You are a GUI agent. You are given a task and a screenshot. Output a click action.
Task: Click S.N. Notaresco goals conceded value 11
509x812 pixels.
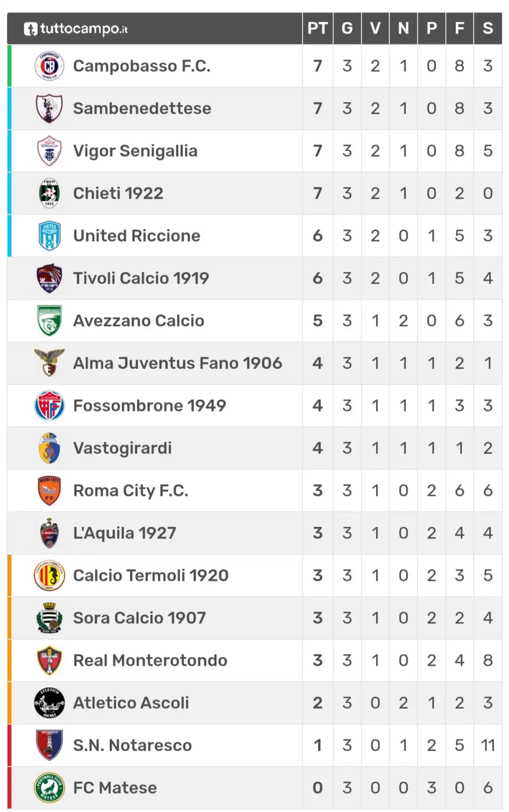point(488,746)
